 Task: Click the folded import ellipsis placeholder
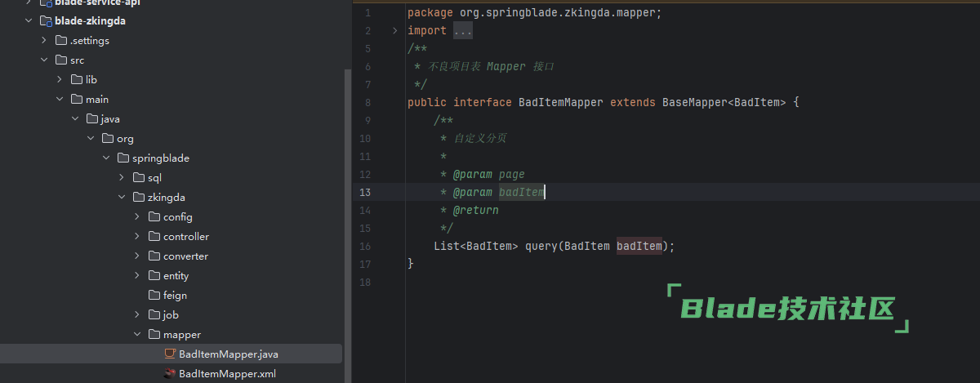click(463, 31)
